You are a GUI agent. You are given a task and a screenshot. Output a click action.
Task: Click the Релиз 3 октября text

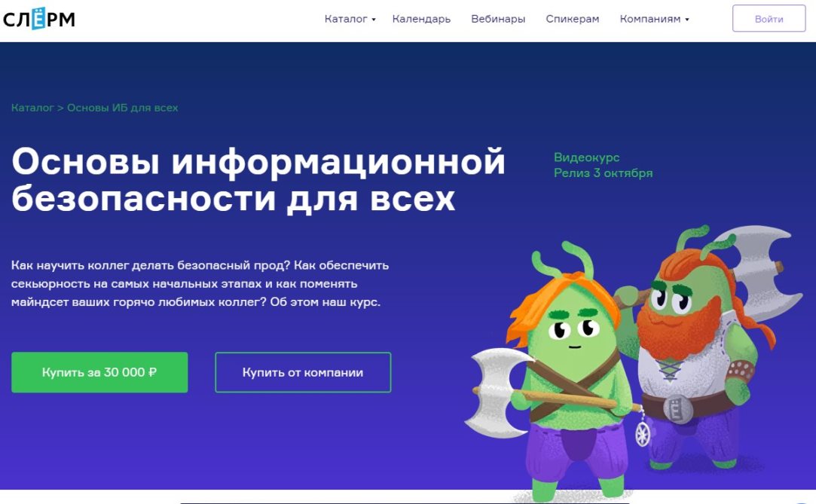click(603, 173)
